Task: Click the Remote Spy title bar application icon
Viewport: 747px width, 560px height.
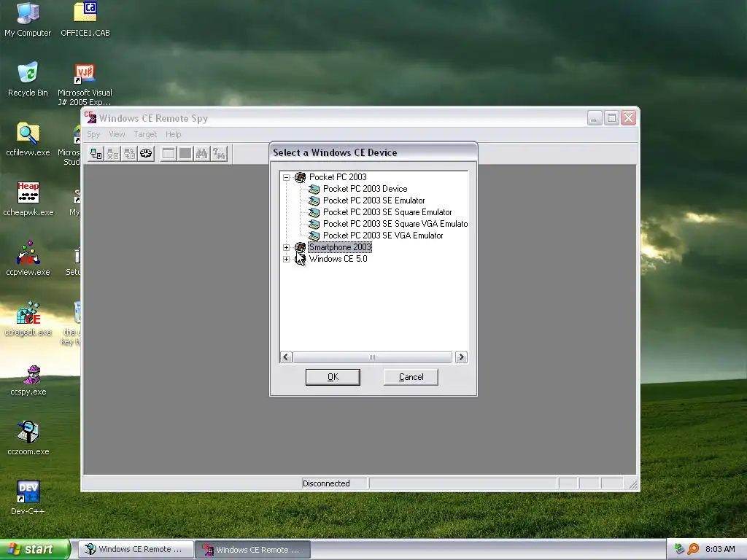Action: pos(90,117)
